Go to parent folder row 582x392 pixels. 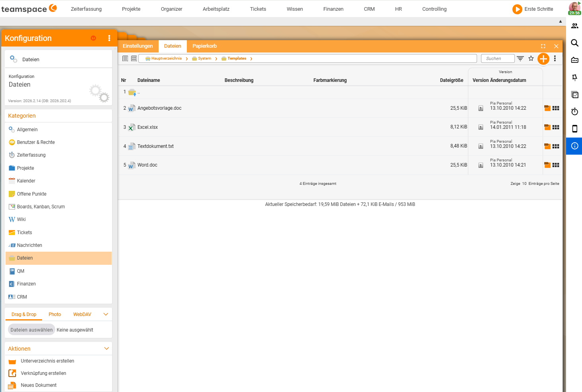pyautogui.click(x=132, y=92)
